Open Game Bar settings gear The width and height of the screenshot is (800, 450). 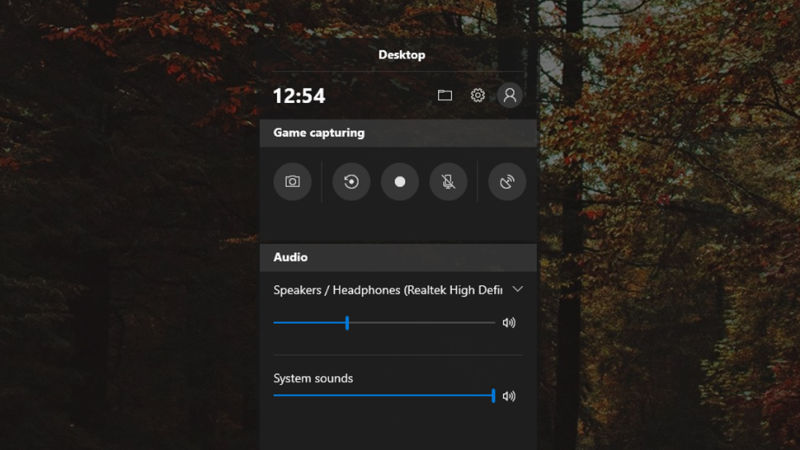[478, 95]
